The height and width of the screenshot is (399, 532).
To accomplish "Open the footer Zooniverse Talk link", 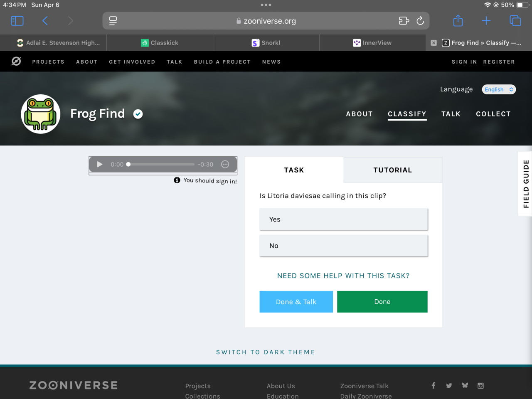I will click(365, 386).
